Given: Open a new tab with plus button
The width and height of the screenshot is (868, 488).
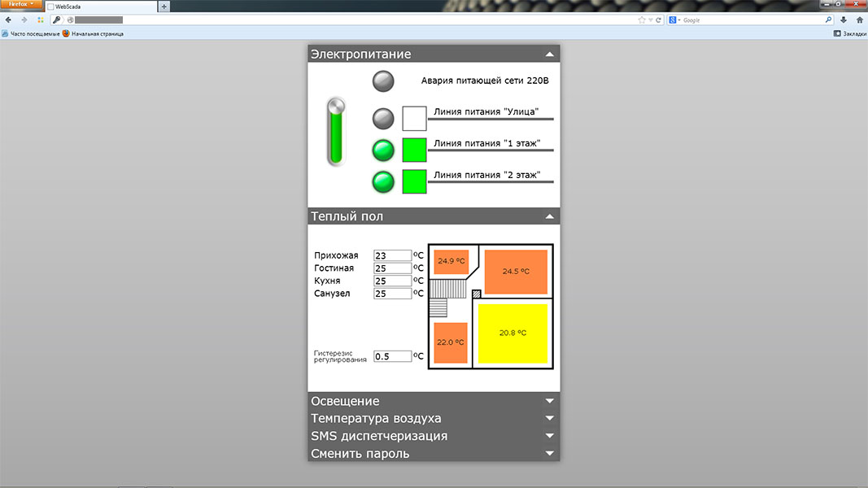Looking at the screenshot, I should (164, 7).
